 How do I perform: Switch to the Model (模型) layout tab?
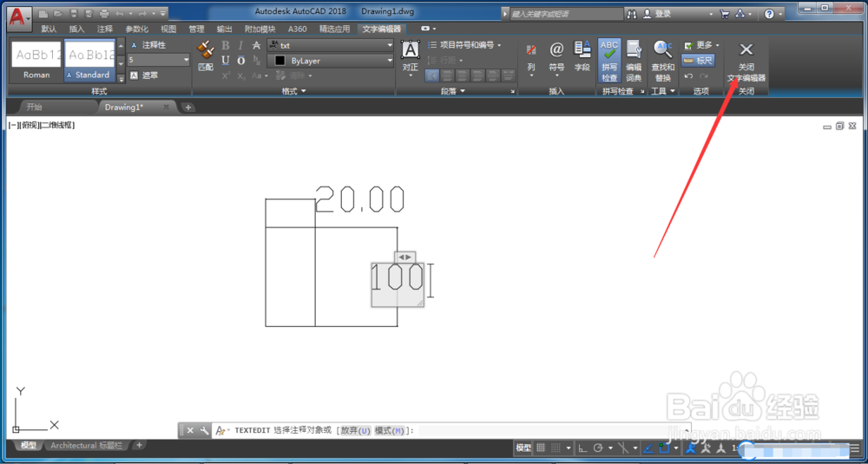tap(29, 445)
